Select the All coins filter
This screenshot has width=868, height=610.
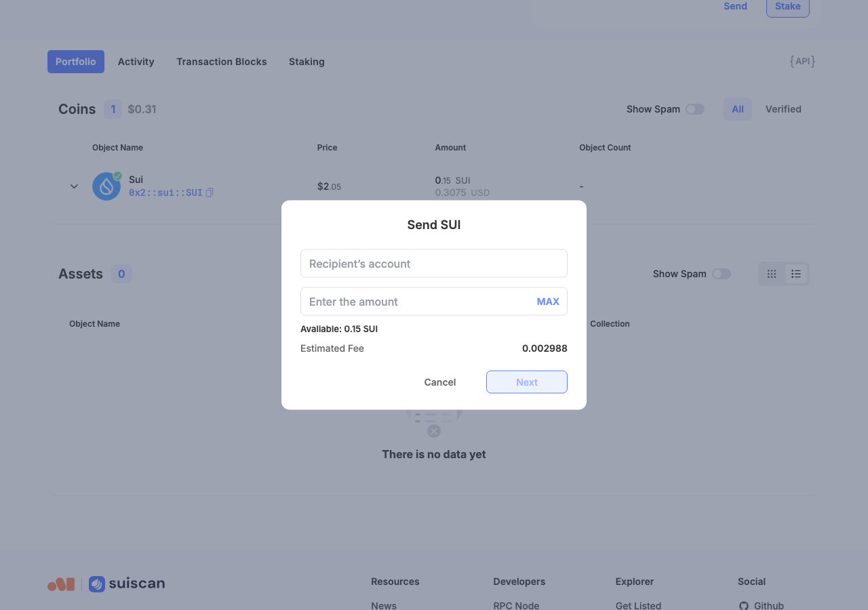pos(738,109)
